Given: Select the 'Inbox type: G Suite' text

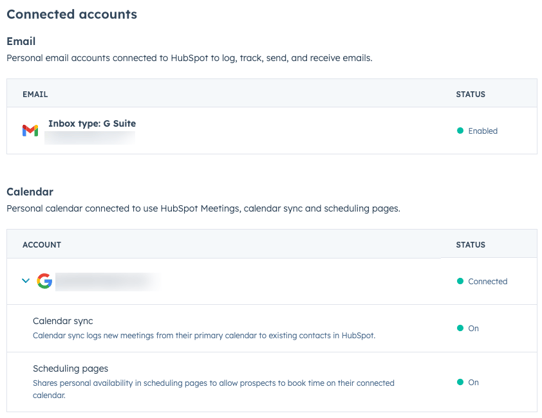Looking at the screenshot, I should click(x=92, y=123).
